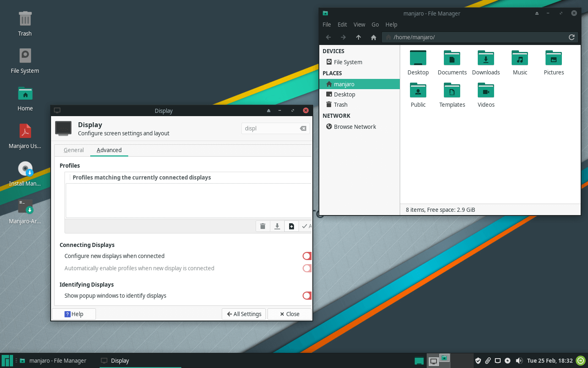Click the save profile download icon
The image size is (588, 368).
click(277, 226)
